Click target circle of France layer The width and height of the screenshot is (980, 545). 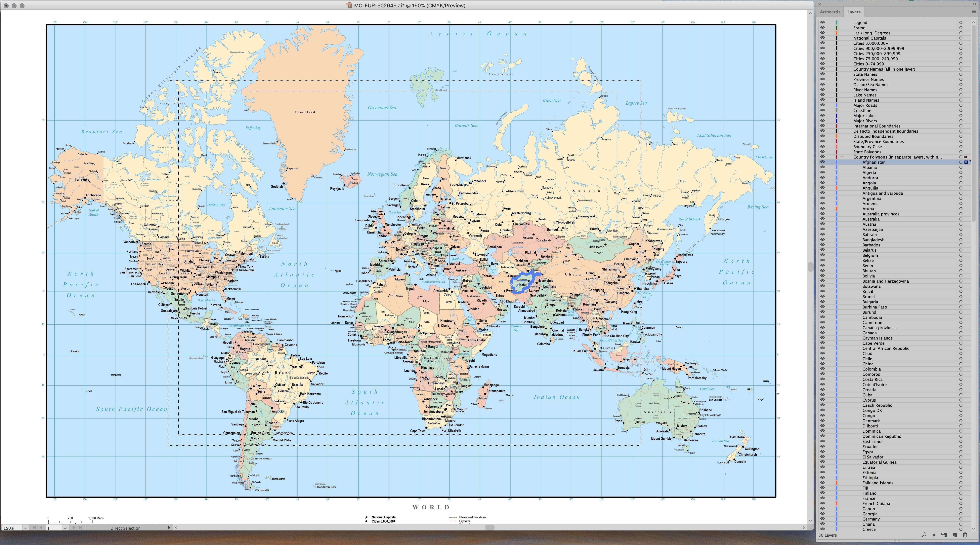(x=961, y=498)
